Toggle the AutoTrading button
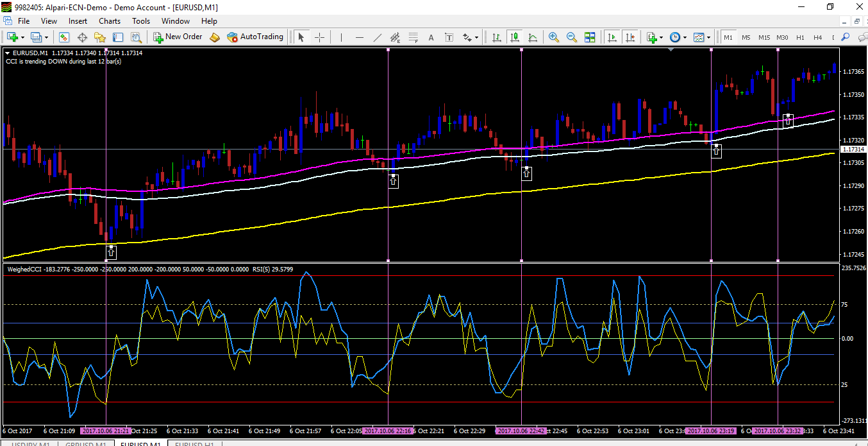The width and height of the screenshot is (868, 446). coord(255,37)
